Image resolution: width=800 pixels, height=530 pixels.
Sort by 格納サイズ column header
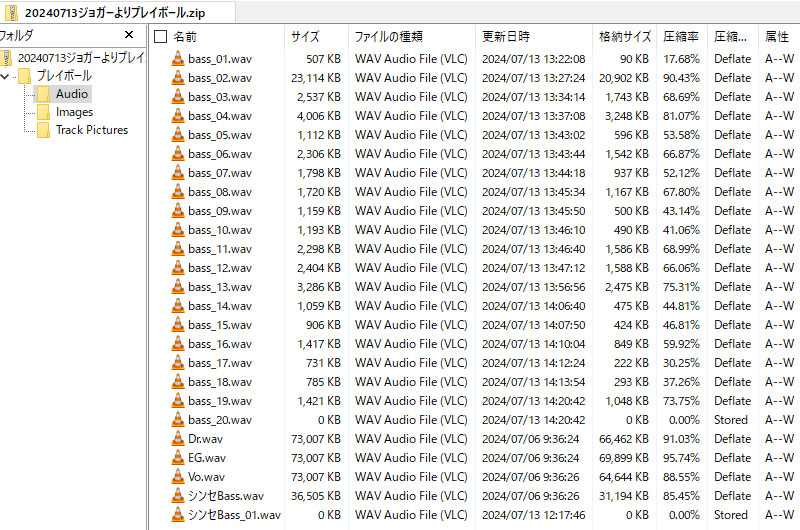(x=624, y=37)
